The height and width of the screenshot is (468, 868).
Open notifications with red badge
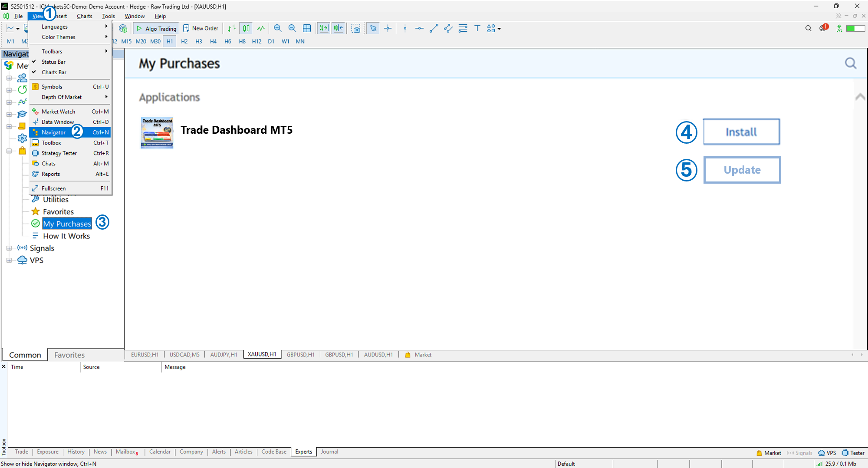tap(823, 28)
